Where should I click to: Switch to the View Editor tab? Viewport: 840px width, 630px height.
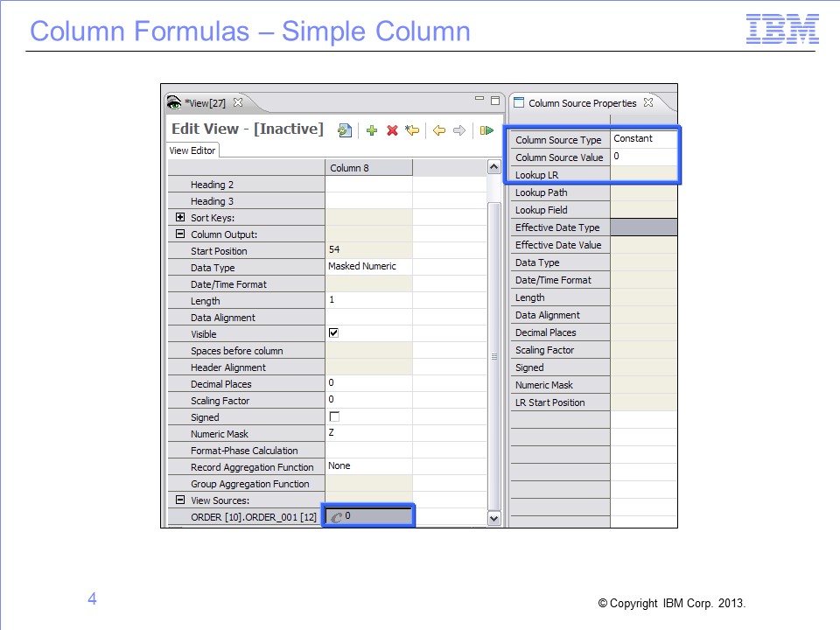coord(192,150)
